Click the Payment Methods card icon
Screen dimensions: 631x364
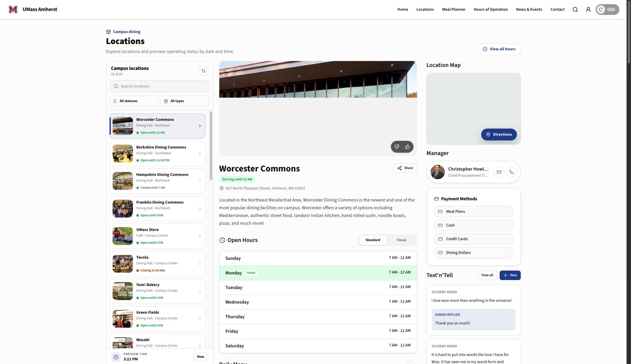[436, 199]
